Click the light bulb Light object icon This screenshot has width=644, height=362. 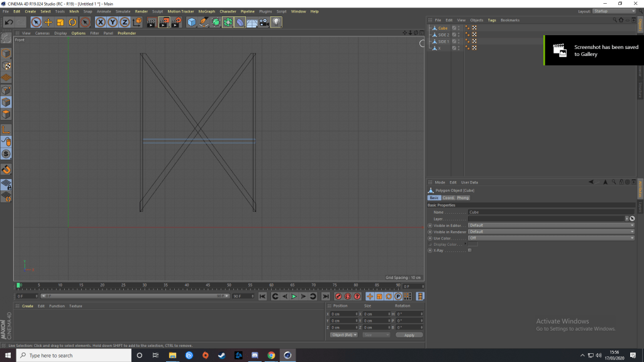pyautogui.click(x=276, y=23)
